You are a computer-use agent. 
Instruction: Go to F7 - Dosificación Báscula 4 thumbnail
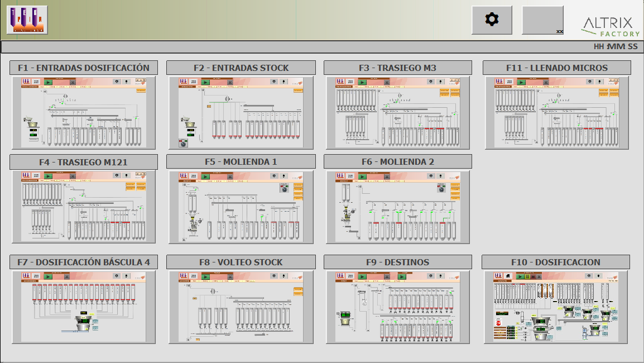[84, 307]
